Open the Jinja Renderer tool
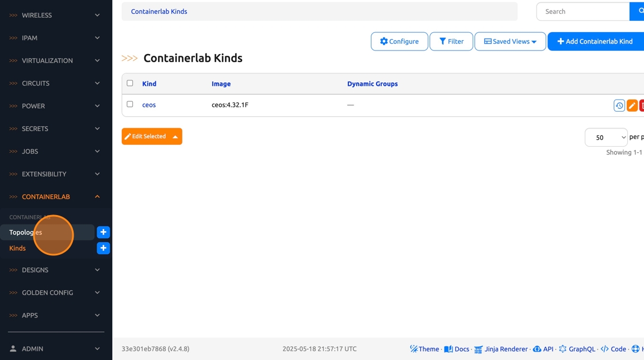This screenshot has width=644, height=360. (501, 349)
